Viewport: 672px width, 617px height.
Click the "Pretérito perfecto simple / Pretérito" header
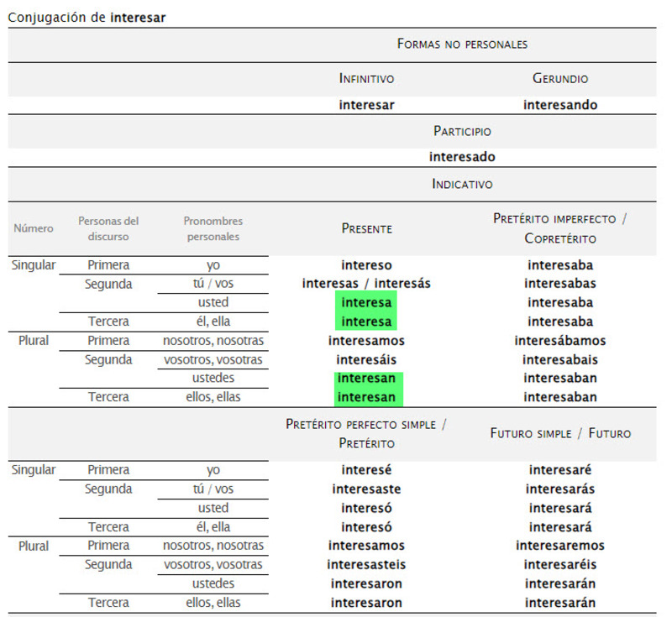tap(366, 433)
